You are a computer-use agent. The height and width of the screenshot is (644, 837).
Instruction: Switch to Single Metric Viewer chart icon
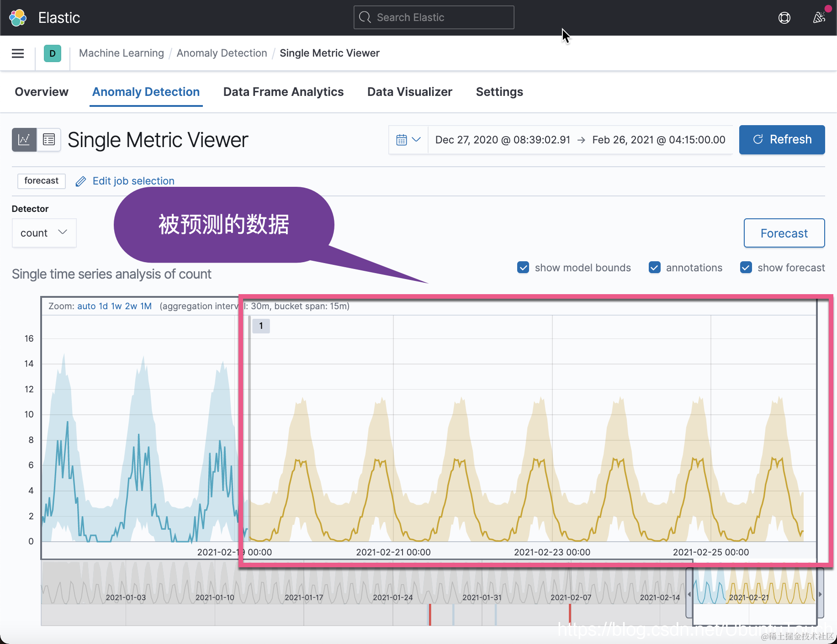[x=24, y=139]
